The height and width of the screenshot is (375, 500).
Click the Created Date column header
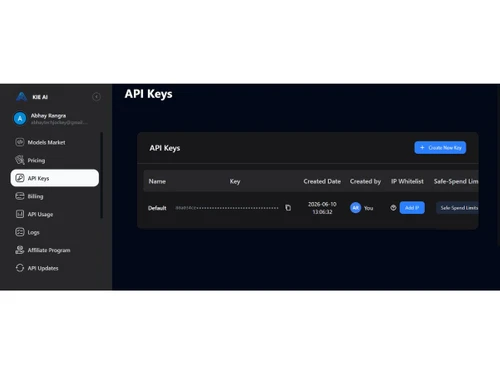coord(322,181)
